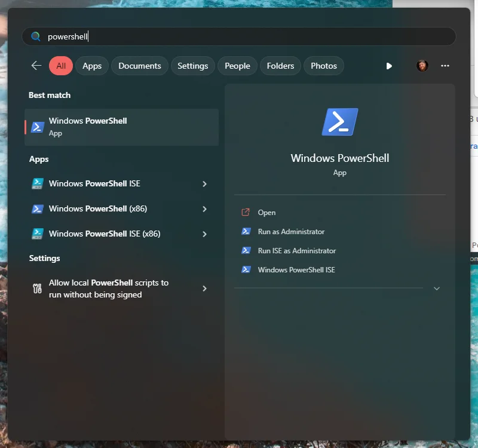Screen dimensions: 478x448
Task: Expand more actions chevron in preview pane
Action: 437,289
